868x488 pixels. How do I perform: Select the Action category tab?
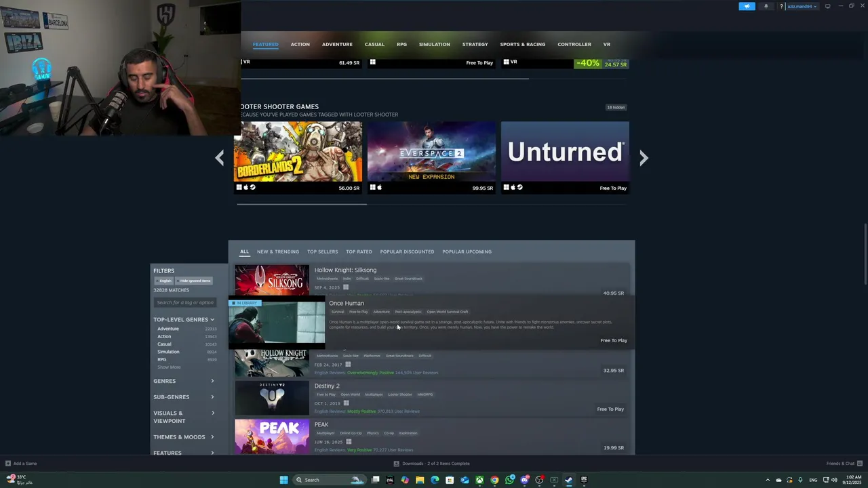pyautogui.click(x=300, y=44)
